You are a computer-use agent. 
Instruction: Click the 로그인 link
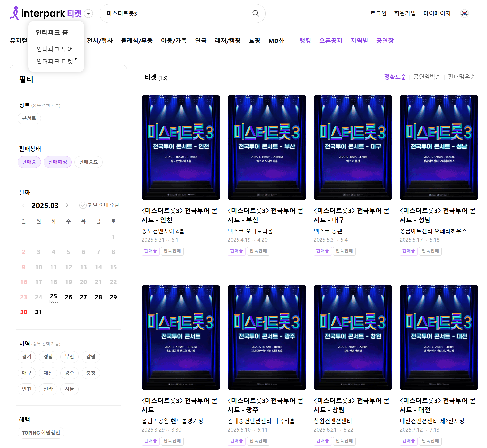pos(378,13)
